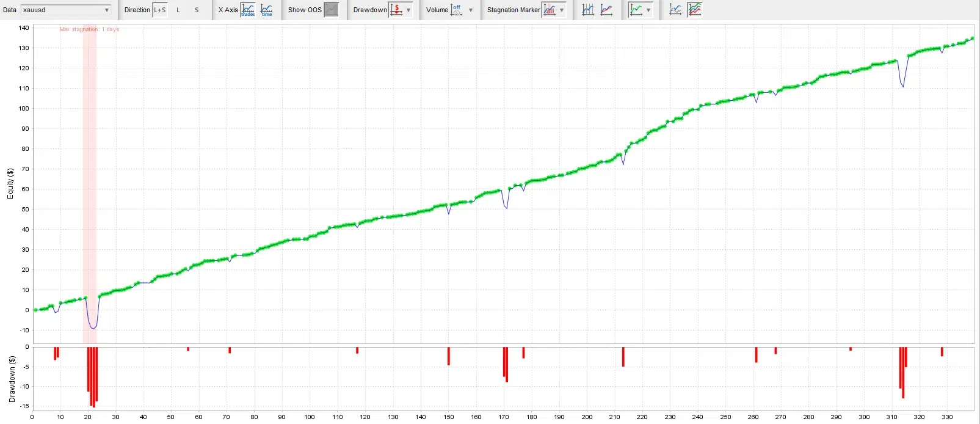980x424 pixels.
Task: Set X Axis to trades view
Action: tap(248, 10)
